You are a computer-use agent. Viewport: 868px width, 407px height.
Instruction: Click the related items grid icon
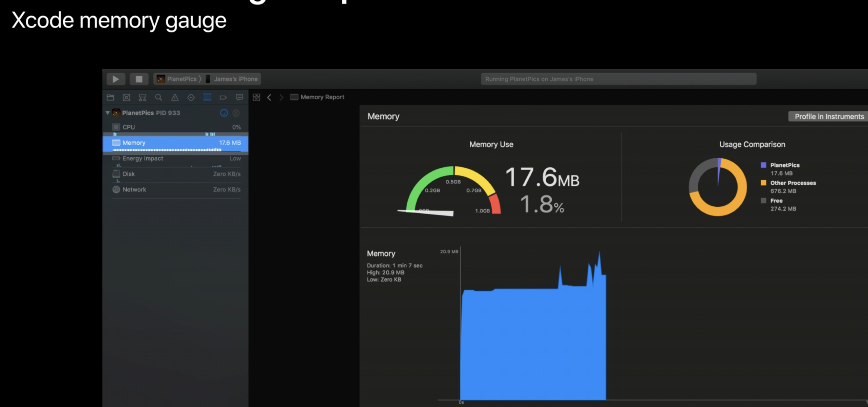[x=256, y=97]
